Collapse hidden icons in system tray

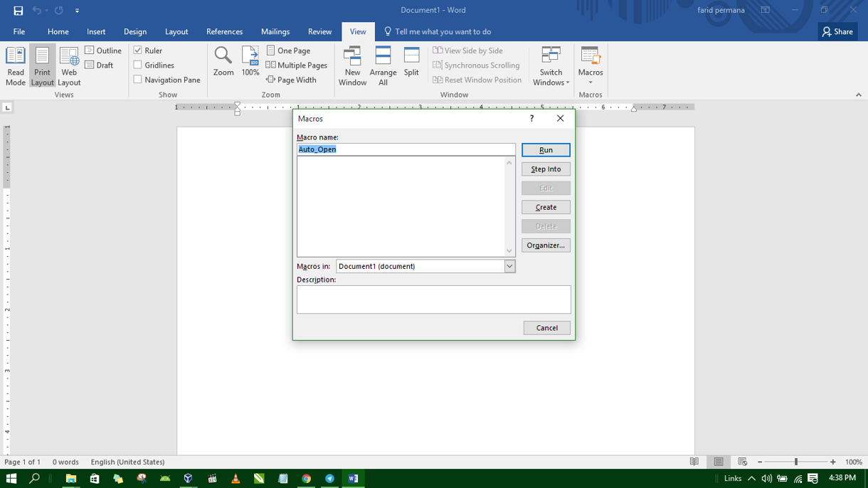[x=753, y=478]
